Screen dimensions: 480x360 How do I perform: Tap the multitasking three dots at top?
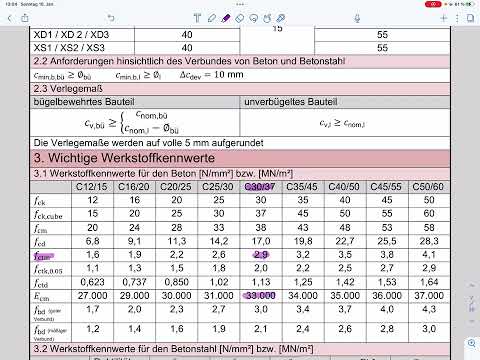pyautogui.click(x=240, y=4)
